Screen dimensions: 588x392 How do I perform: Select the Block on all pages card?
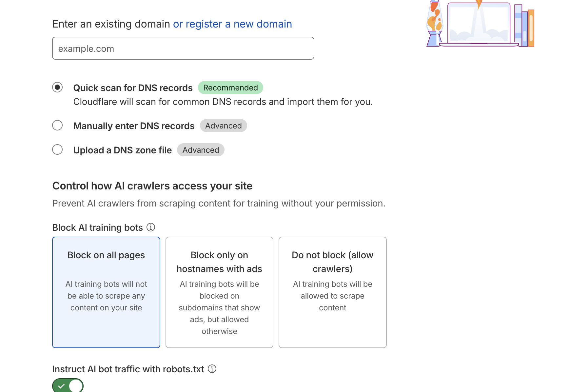click(106, 292)
